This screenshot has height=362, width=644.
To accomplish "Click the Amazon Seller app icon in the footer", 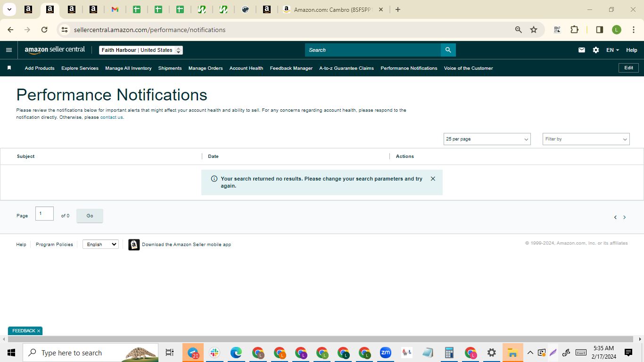I will 134,245.
